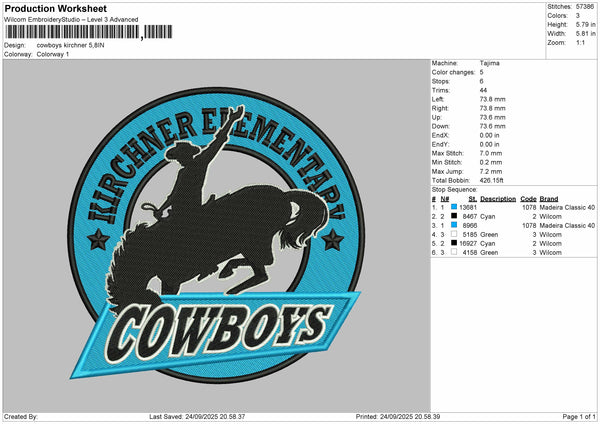This screenshot has width=600, height=424.
Task: Click 'Madeira Classic 40' in stop row 3
Action: click(x=567, y=225)
